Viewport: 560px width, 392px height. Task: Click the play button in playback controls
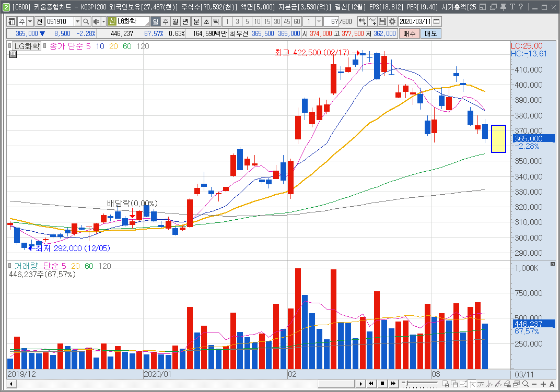(361, 384)
